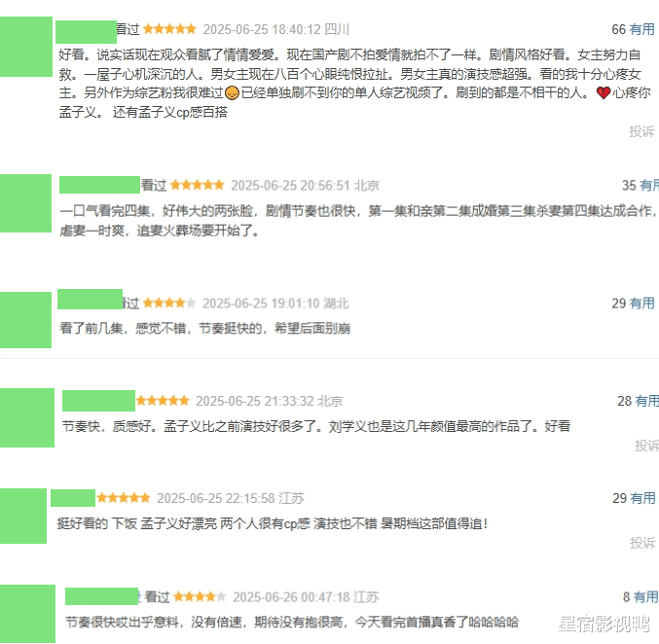Image resolution: width=659 pixels, height=644 pixels.
Task: Click the broken heart emoji in first review
Action: coord(604,92)
